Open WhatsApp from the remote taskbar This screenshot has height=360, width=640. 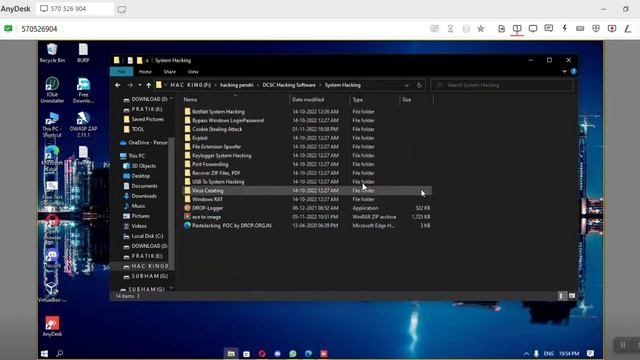(293, 353)
